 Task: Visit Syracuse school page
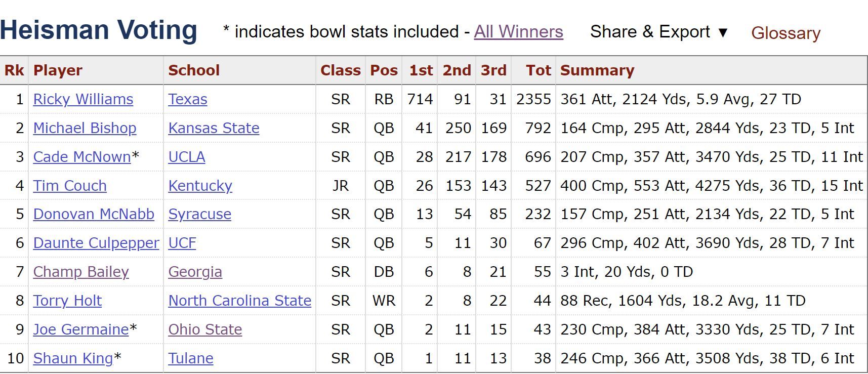click(199, 214)
